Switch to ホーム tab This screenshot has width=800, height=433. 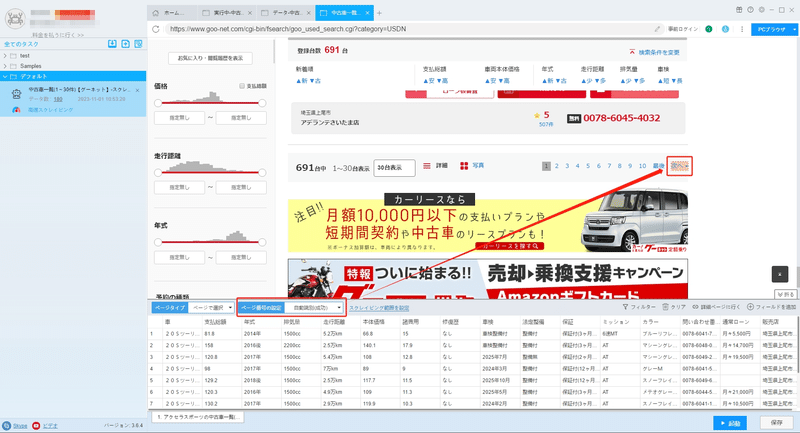tap(172, 13)
